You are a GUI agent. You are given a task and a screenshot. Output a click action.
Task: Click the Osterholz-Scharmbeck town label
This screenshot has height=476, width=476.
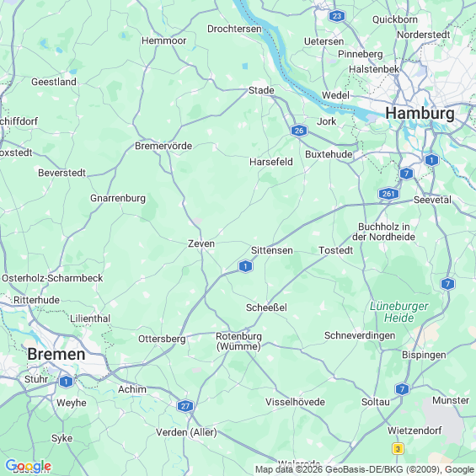pyautogui.click(x=52, y=278)
